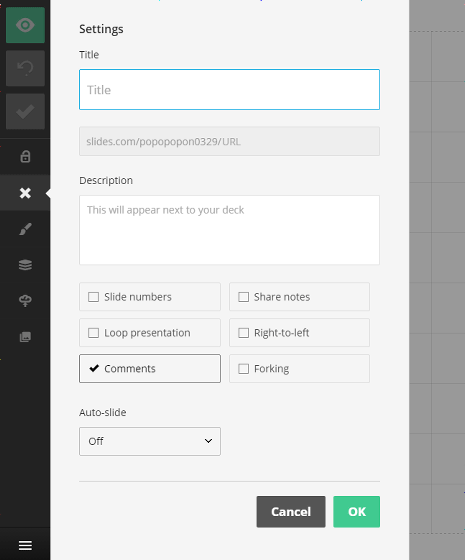Close settings panel with X icon
465x560 pixels.
click(x=25, y=193)
